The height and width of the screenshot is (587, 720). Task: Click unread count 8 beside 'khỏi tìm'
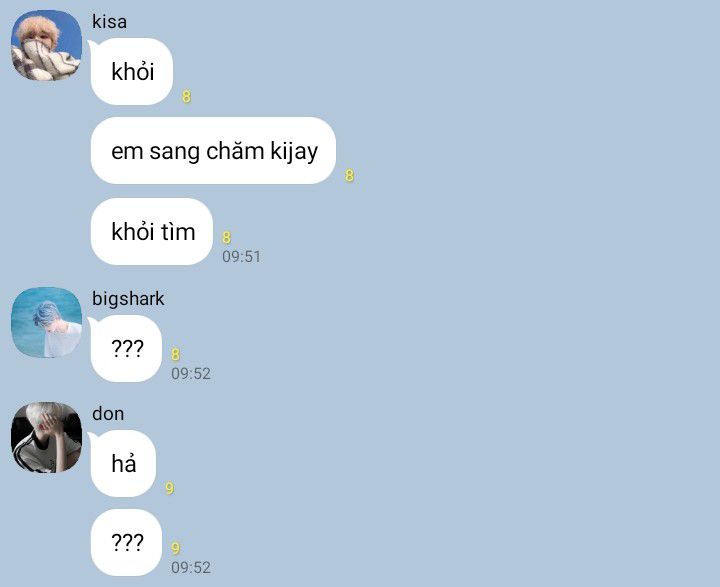[226, 237]
